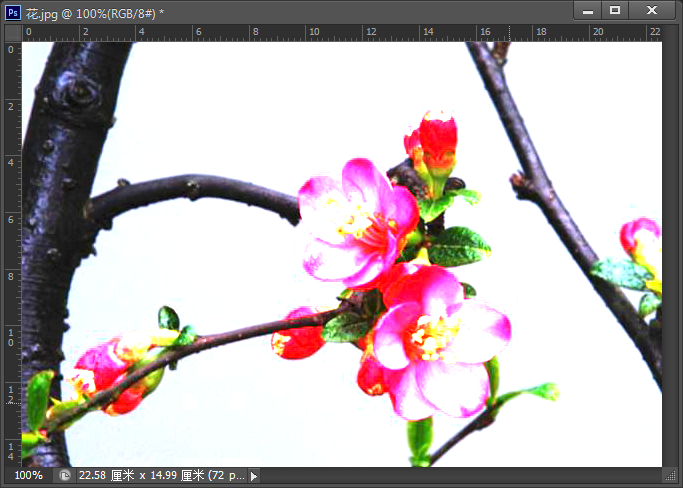Click the ruler origin corner box
The width and height of the screenshot is (683, 488).
(x=12, y=32)
